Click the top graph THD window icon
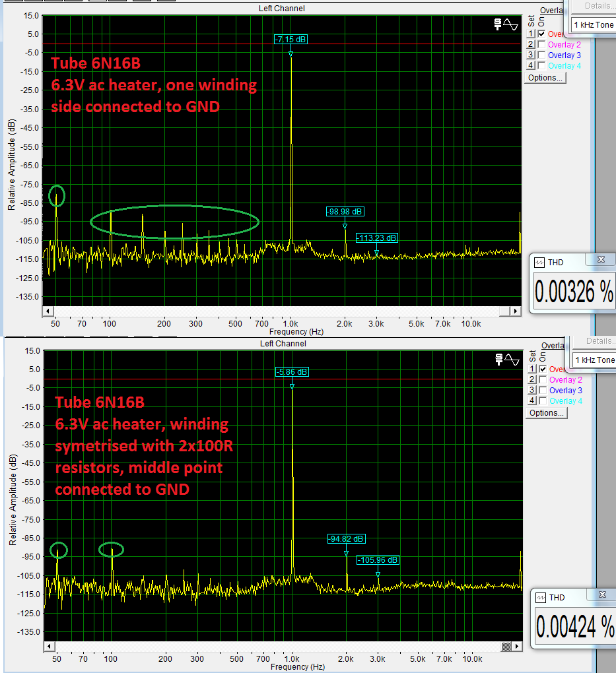The image size is (616, 673). pos(539,262)
